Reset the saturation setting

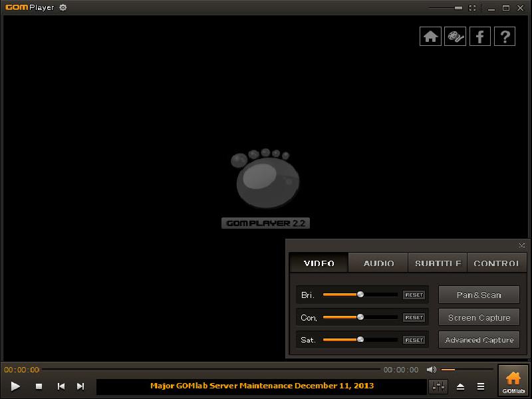point(414,340)
